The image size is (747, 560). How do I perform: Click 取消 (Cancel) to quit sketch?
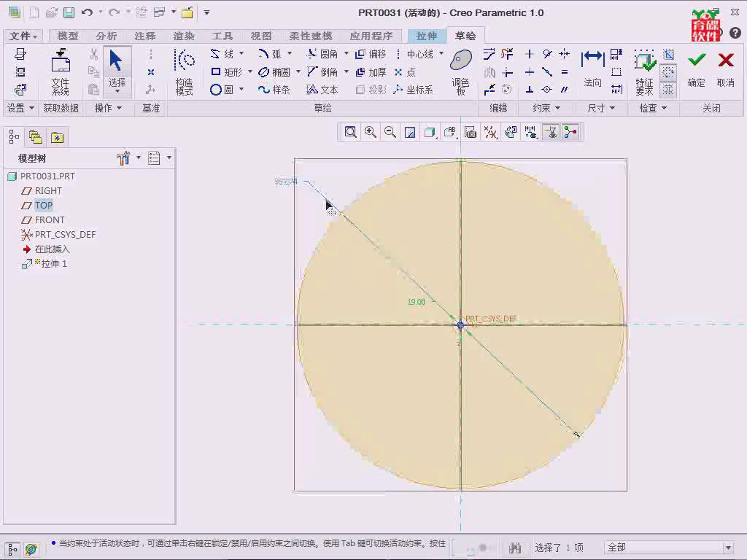[726, 69]
